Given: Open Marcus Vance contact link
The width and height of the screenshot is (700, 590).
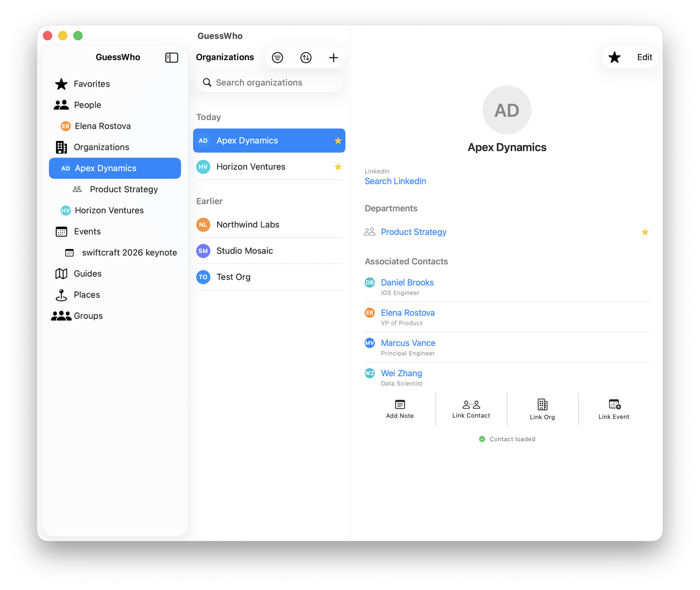Looking at the screenshot, I should point(408,343).
